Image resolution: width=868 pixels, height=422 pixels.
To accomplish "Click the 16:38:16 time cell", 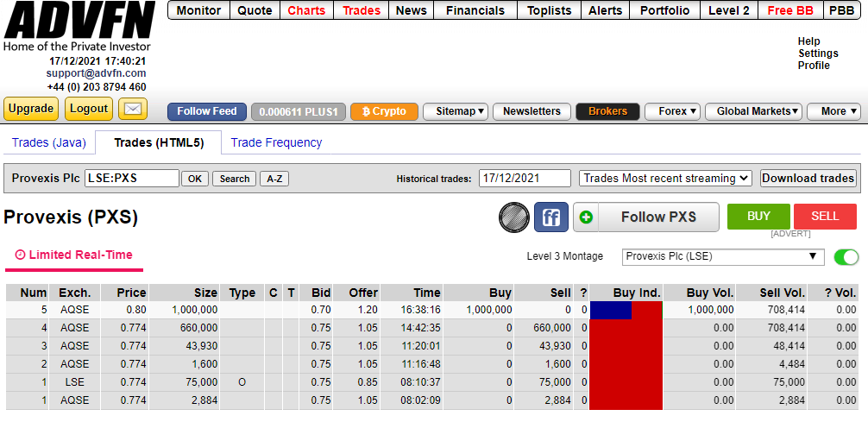I will coord(412,310).
